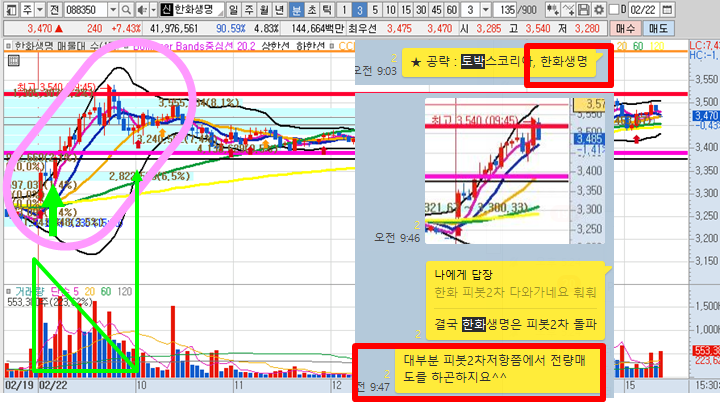The image size is (720, 402).
Task: Open the 주 type dropdown arrow
Action: point(40,10)
